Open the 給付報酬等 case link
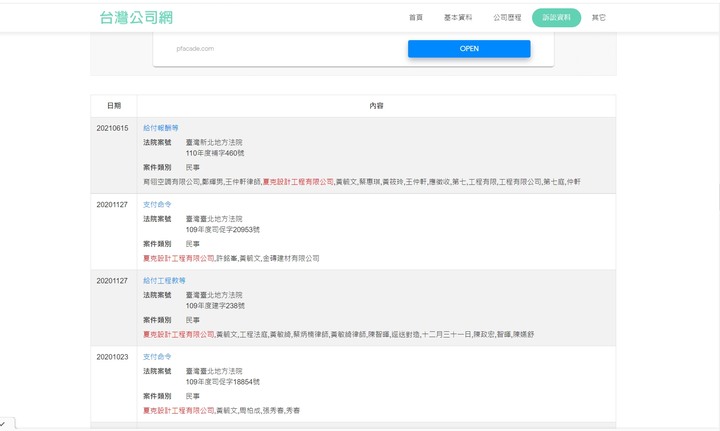The height and width of the screenshot is (431, 720). (x=160, y=128)
